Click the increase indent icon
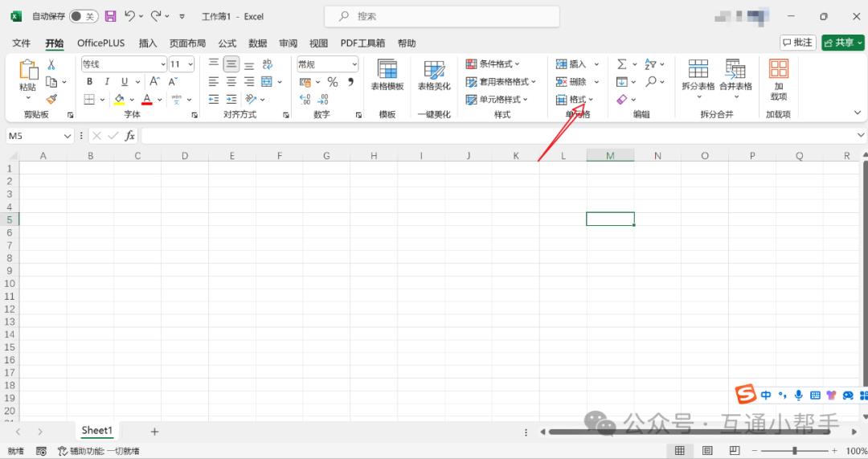The height and width of the screenshot is (459, 868). click(231, 99)
